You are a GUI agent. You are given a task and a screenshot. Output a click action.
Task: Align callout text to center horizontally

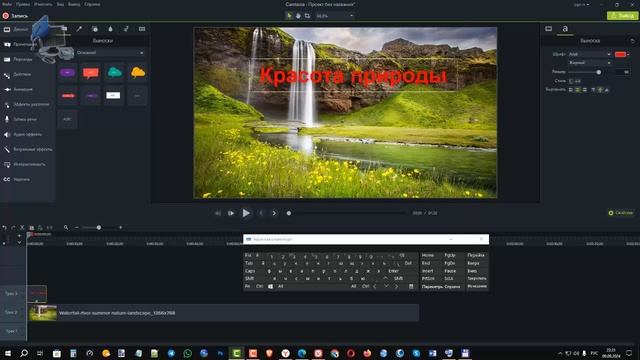tap(578, 90)
